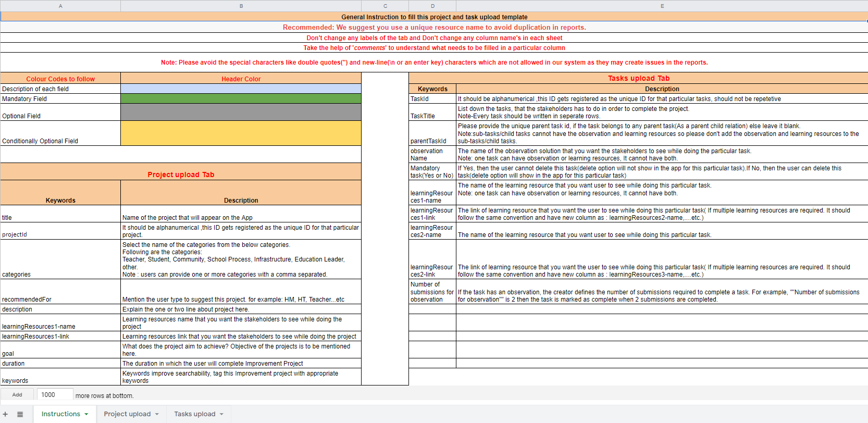The height and width of the screenshot is (423, 868).
Task: Click the yellow Conditionally Optional color cell
Action: click(x=241, y=133)
